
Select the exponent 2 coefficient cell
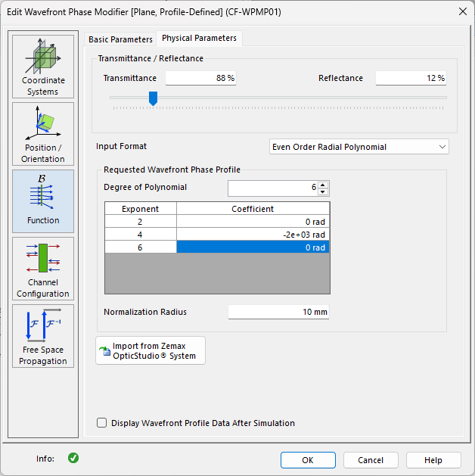[x=253, y=222]
